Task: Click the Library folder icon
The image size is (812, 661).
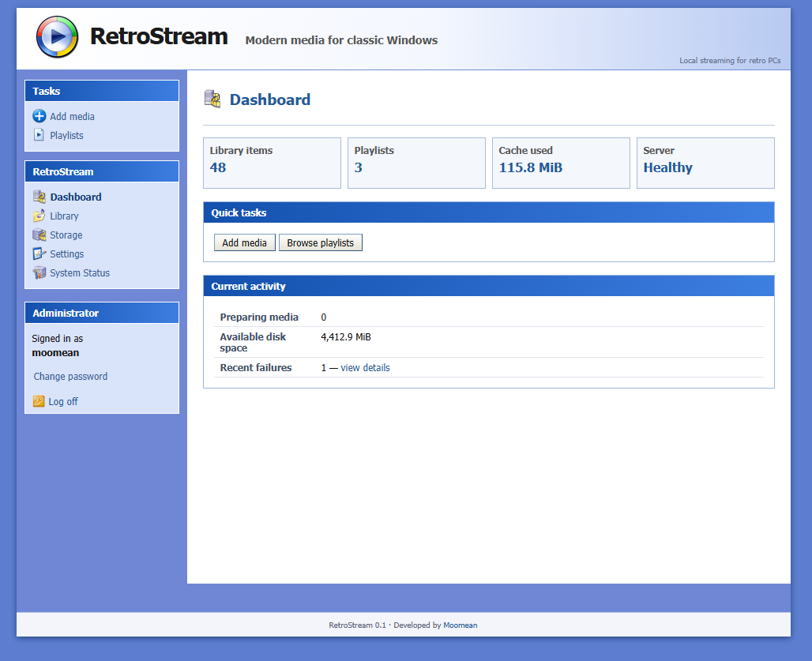Action: coord(39,216)
